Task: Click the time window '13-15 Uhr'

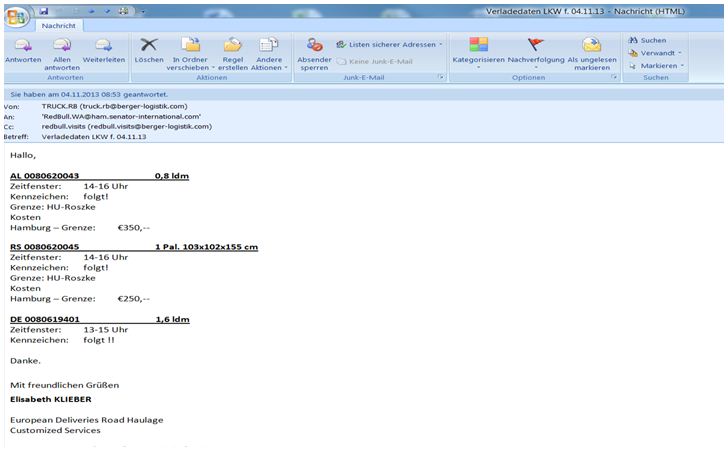Action: (x=105, y=330)
